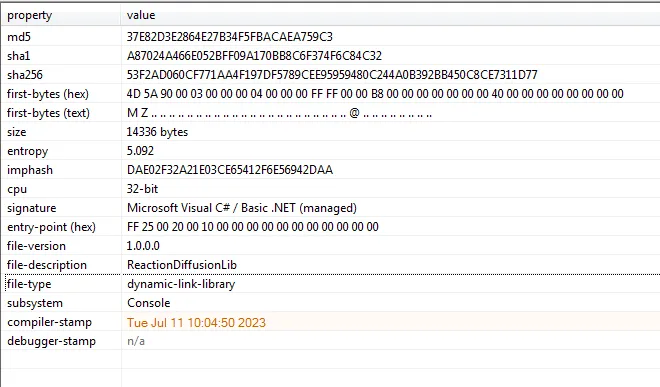Select the '32-bit' cpu value
The image size is (660, 387).
coord(142,189)
